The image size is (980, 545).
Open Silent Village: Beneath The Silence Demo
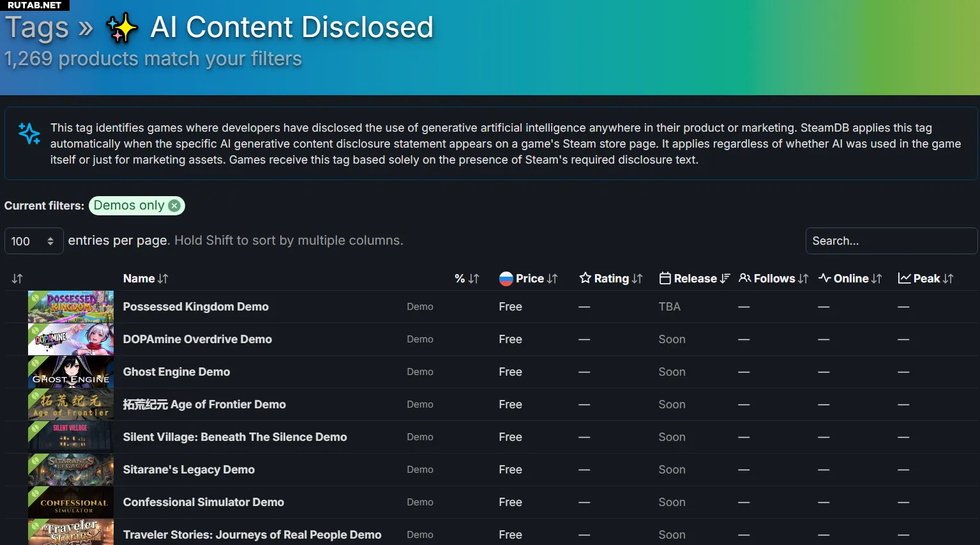click(x=235, y=437)
